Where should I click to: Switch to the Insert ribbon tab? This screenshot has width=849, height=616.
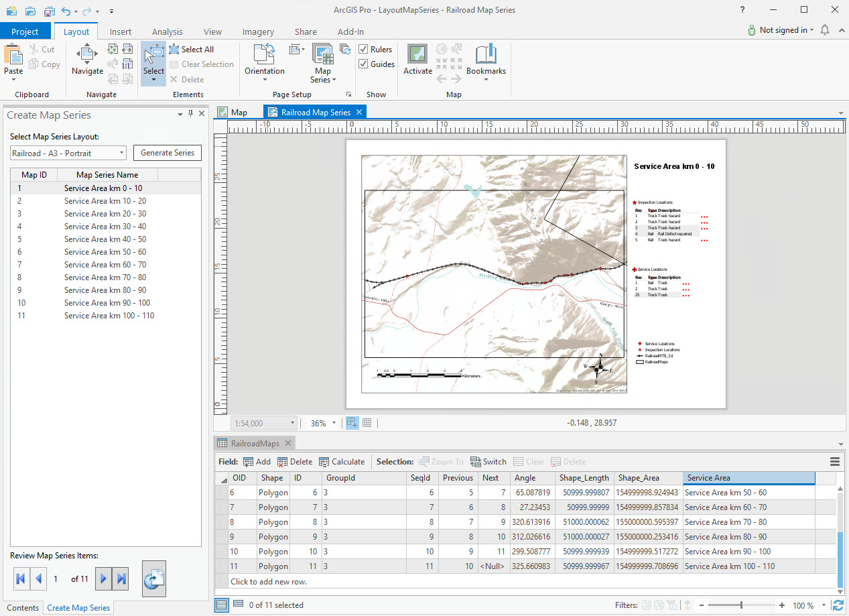coord(121,32)
